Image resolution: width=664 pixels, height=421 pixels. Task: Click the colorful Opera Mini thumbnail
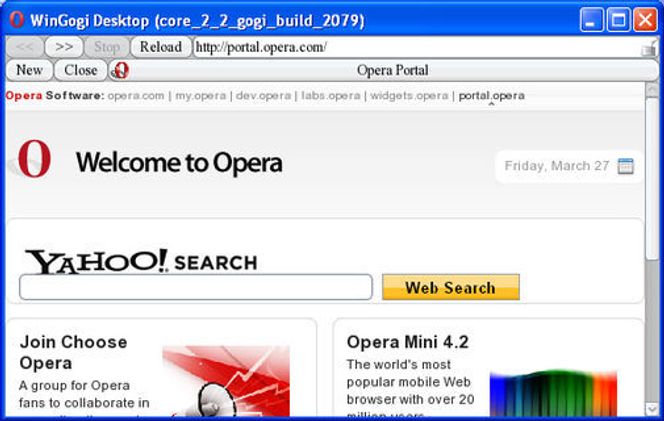point(553,394)
